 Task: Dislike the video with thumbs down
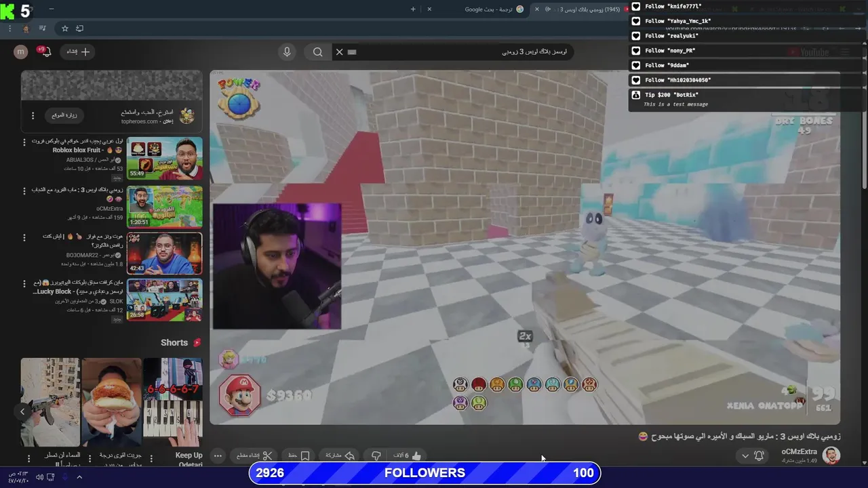pyautogui.click(x=376, y=455)
